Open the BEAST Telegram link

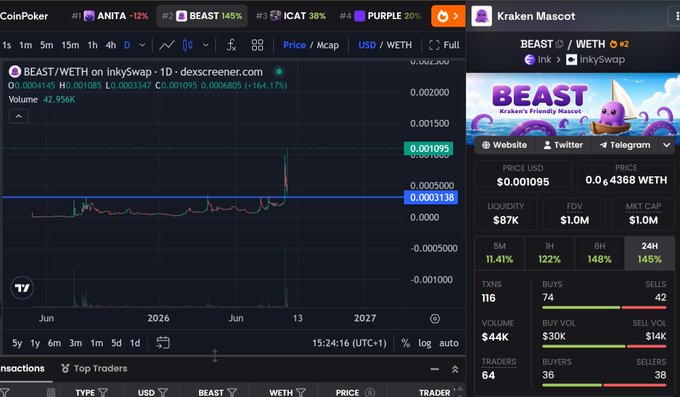coord(625,145)
